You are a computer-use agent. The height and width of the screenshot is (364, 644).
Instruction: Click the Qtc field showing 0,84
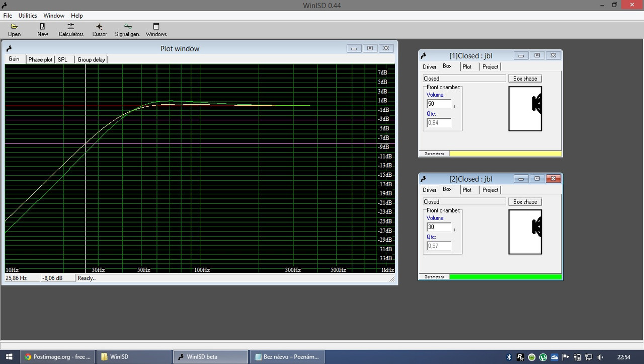(x=439, y=123)
